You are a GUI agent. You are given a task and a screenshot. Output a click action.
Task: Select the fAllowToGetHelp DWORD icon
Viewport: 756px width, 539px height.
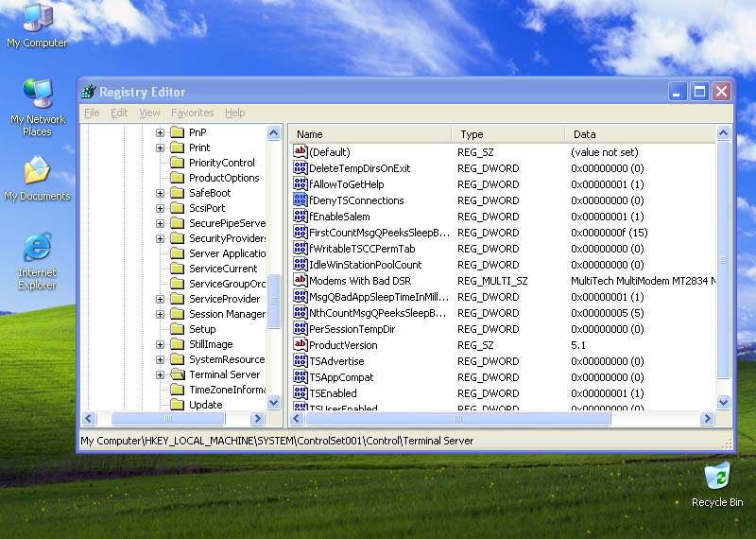300,183
